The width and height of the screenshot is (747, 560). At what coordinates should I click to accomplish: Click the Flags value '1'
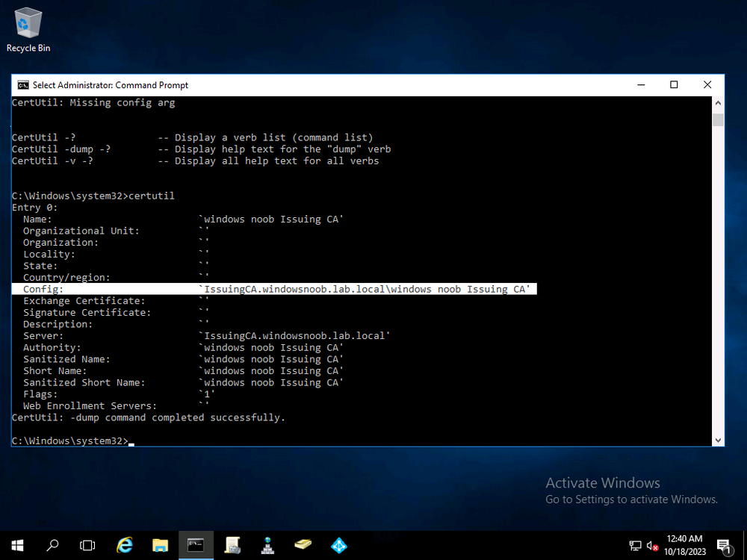207,394
